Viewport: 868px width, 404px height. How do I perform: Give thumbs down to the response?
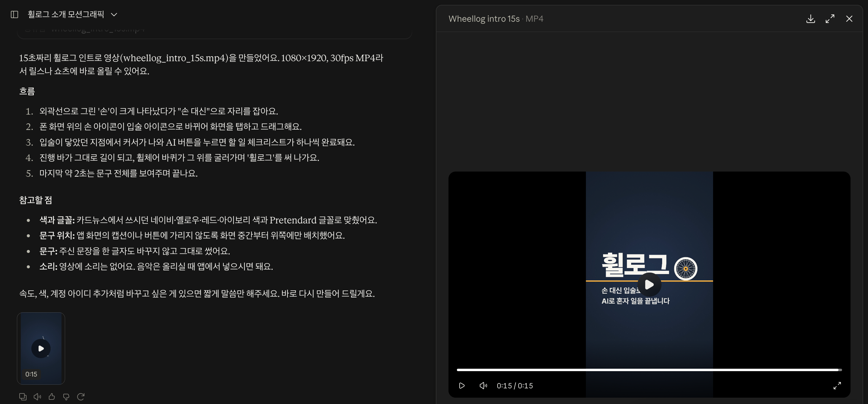pos(66,396)
